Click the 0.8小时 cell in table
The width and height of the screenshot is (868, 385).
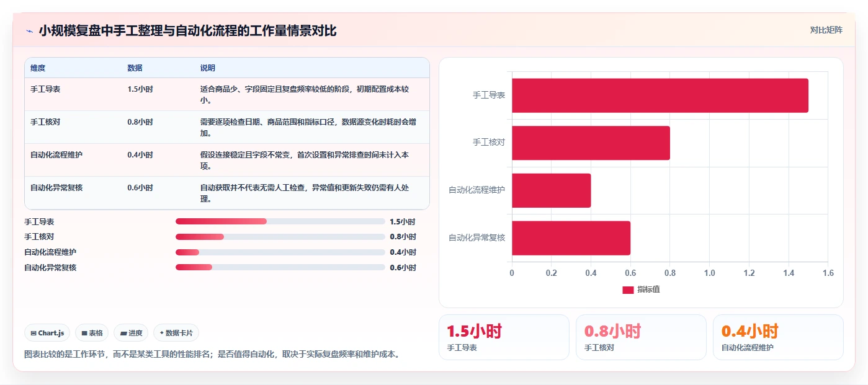click(140, 122)
